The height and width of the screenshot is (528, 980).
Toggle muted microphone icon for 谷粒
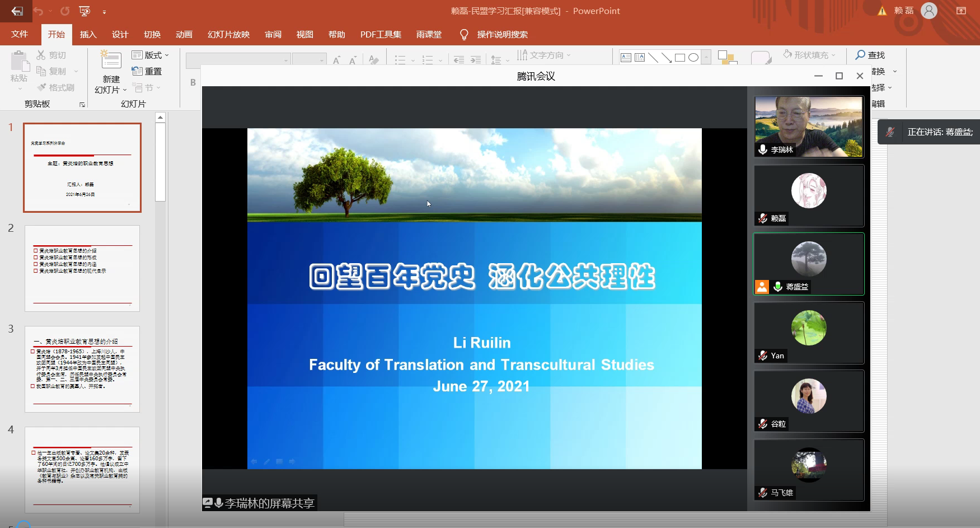coord(762,424)
